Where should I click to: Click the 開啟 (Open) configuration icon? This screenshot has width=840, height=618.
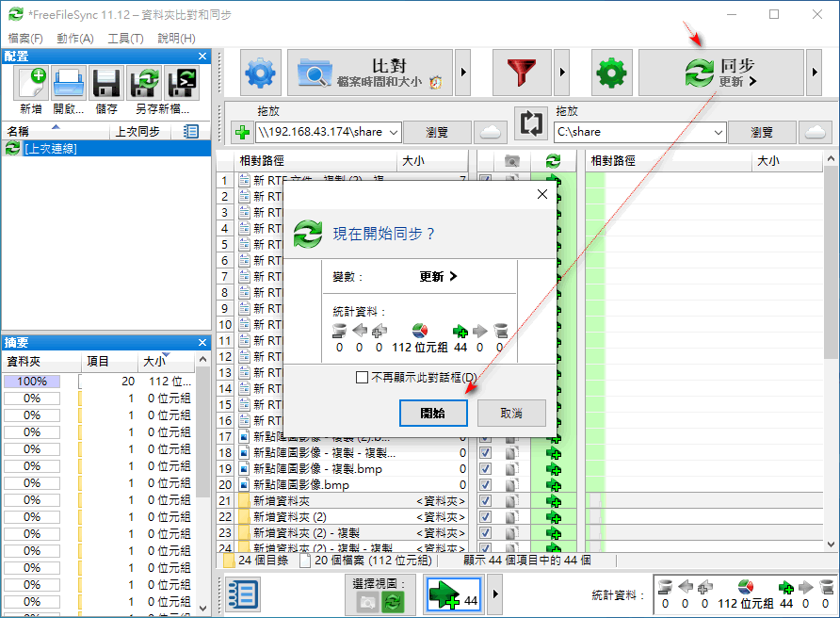68,83
